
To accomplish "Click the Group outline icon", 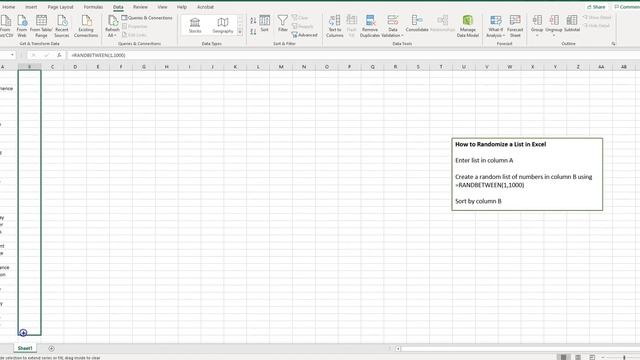I will pyautogui.click(x=537, y=20).
